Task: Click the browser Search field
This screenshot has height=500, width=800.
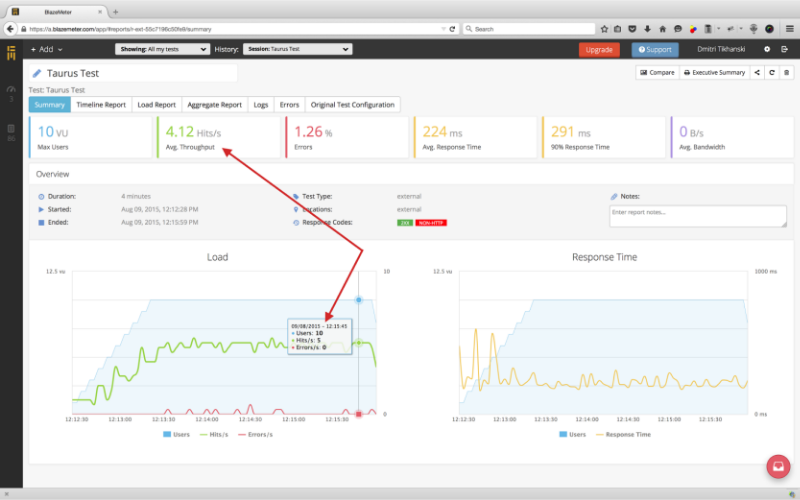Action: pyautogui.click(x=529, y=29)
